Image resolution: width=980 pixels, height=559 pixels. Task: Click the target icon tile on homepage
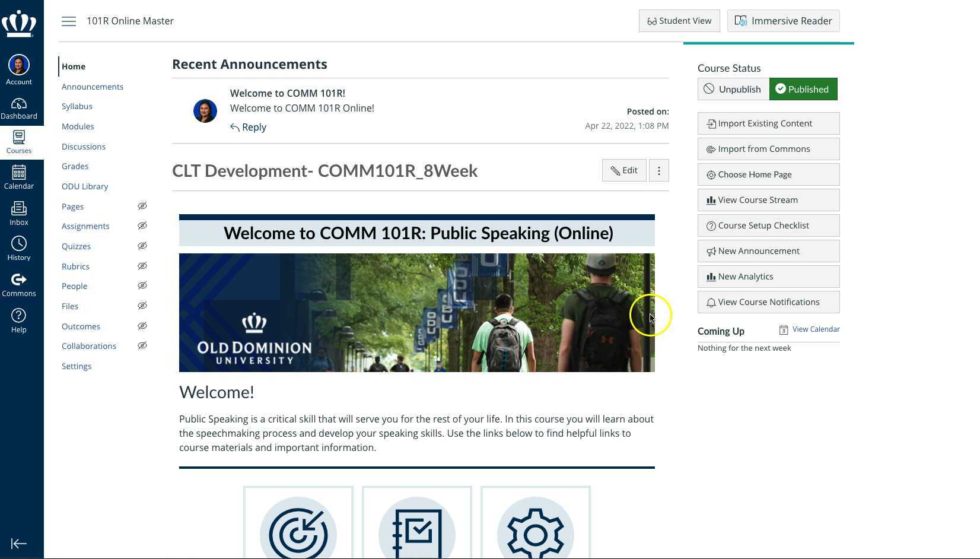tap(298, 523)
